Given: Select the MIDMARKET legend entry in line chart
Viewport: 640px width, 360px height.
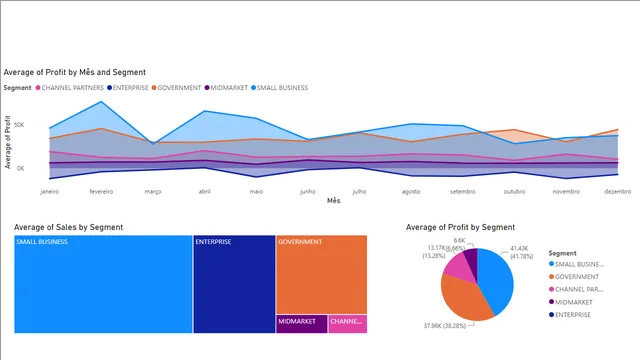Looking at the screenshot, I should [226, 88].
